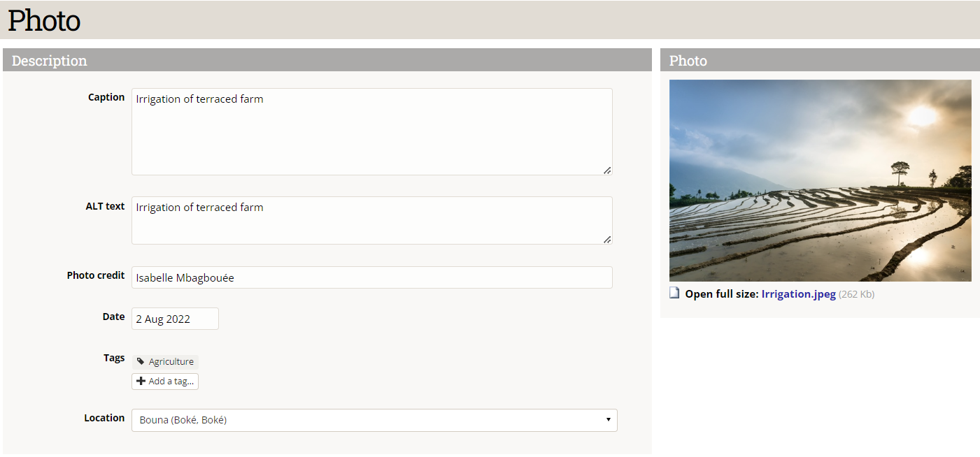Click the Photo page title heading
The image size is (980, 457).
click(44, 20)
